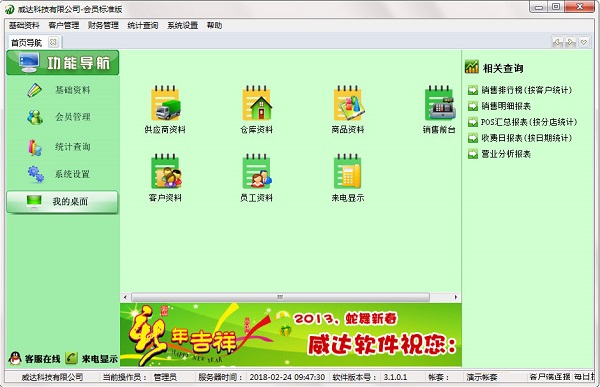600x387 pixels.
Task: Click server time 2018-02-24 09:47:30
Action: tap(287, 377)
